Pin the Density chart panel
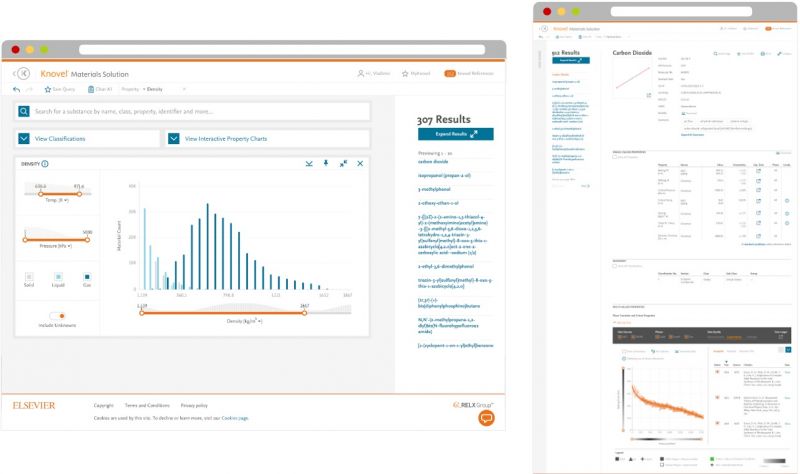 click(x=326, y=163)
